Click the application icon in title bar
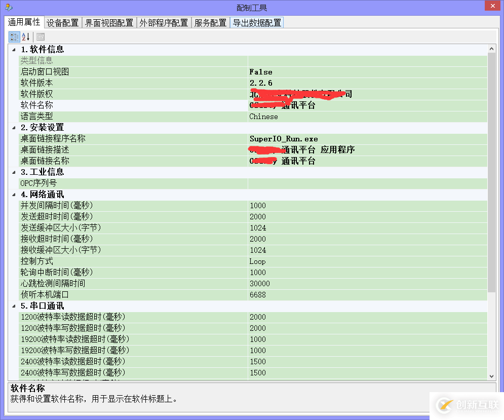The image size is (504, 420). 9,7
